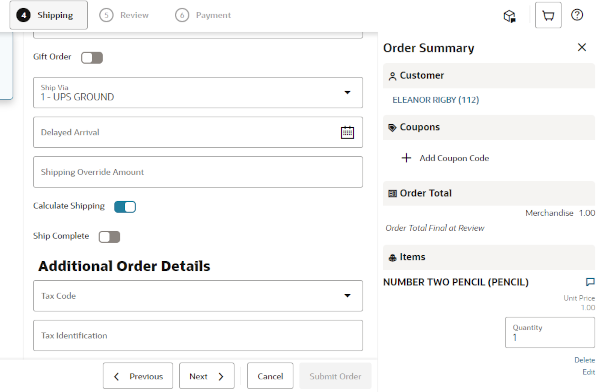Expand the Tax Code dropdown
Viewport: 600px width, 392px height.
(198, 296)
